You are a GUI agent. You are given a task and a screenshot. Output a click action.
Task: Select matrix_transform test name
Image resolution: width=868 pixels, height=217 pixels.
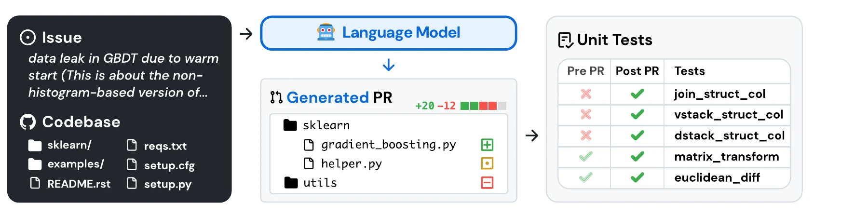(x=727, y=157)
